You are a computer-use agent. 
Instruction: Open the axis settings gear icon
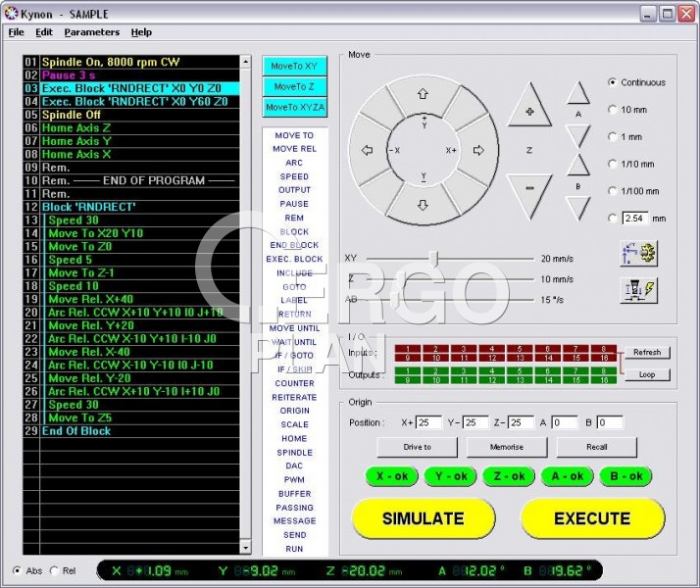point(639,253)
